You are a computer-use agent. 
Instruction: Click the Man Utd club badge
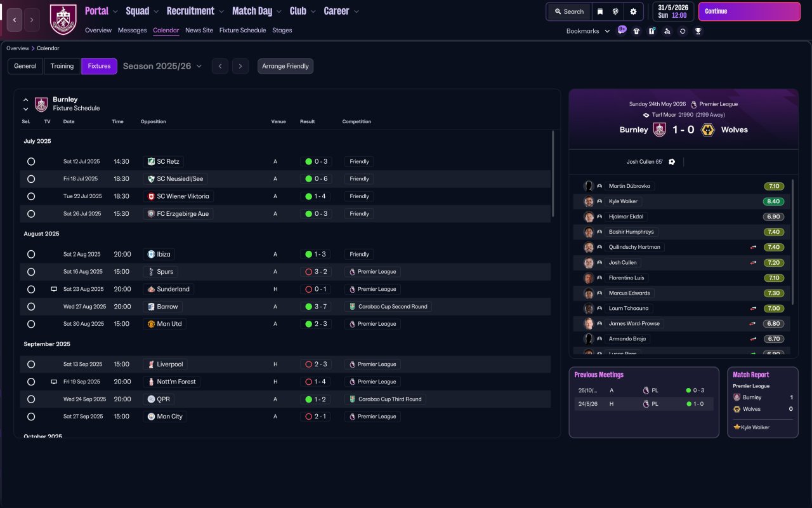[x=151, y=324]
